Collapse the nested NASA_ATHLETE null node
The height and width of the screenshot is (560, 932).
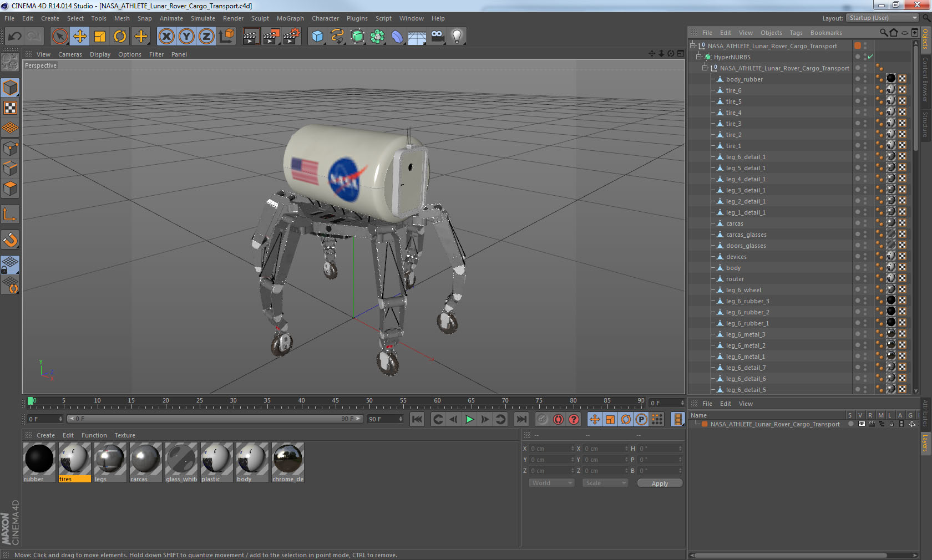click(705, 68)
